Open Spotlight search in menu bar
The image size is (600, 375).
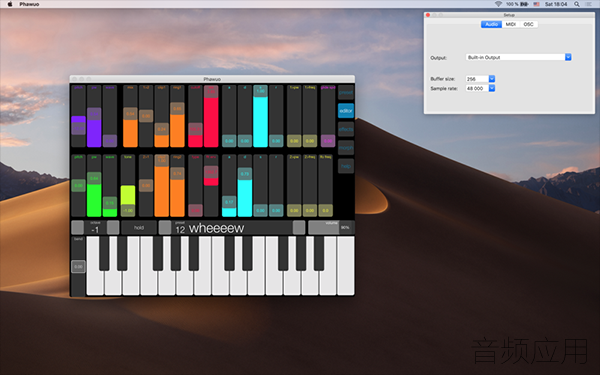click(577, 4)
